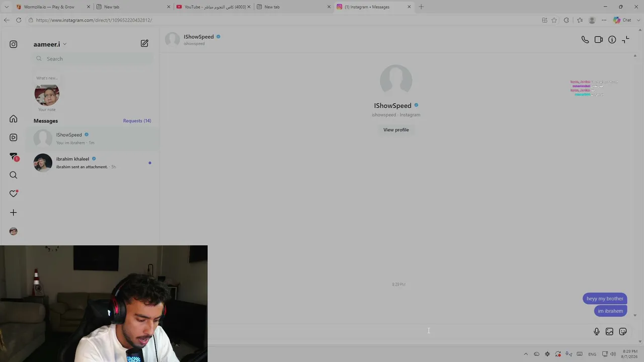
Task: Open browser Settings and more menu
Action: pyautogui.click(x=604, y=20)
